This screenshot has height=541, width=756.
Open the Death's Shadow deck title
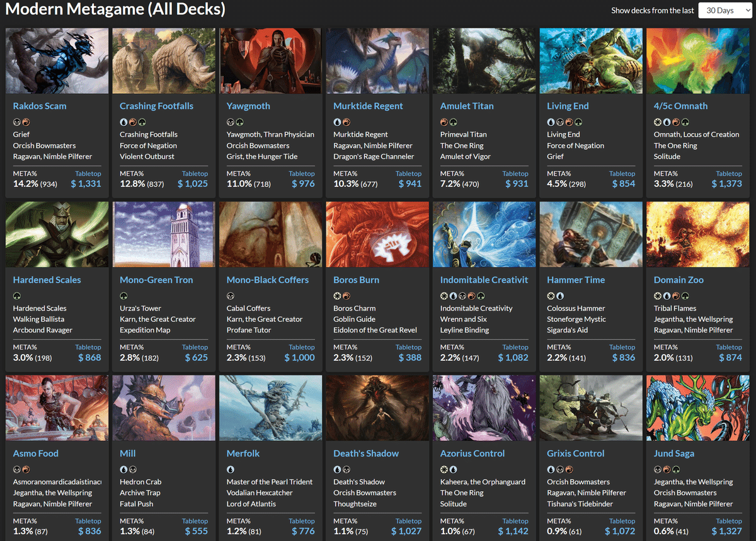366,453
